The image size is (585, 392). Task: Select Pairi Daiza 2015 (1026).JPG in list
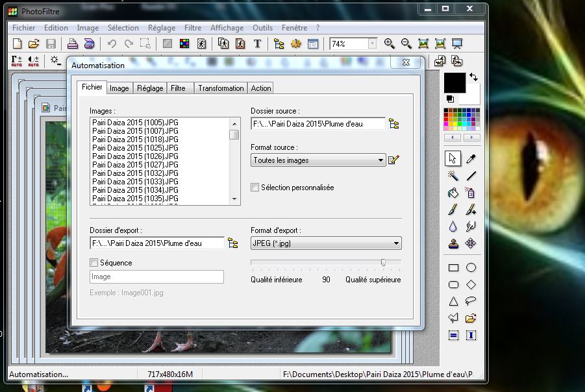[135, 156]
